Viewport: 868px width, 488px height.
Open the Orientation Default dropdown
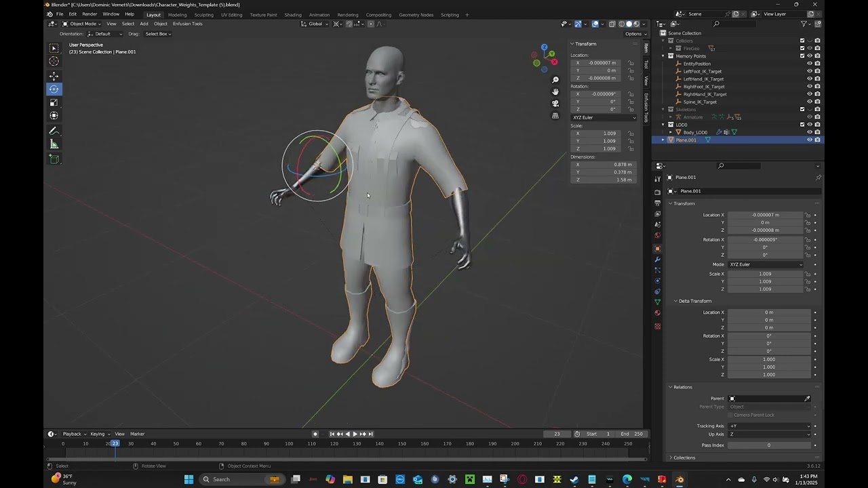[104, 34]
